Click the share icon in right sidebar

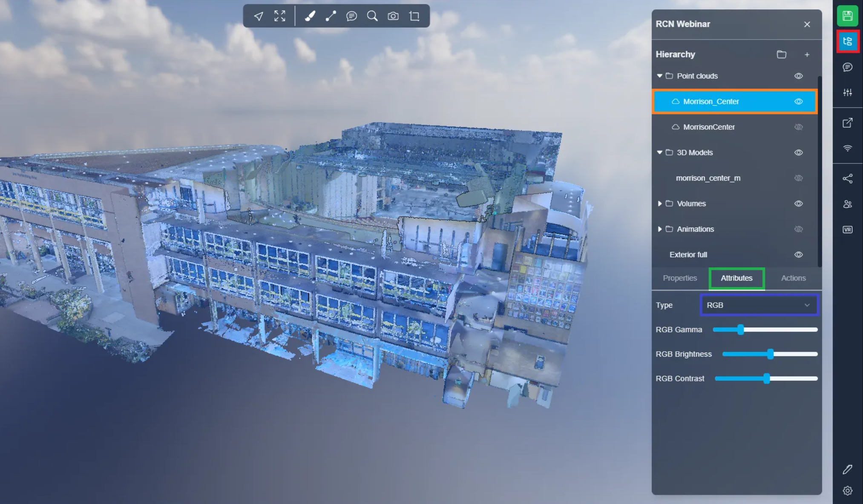(x=847, y=179)
